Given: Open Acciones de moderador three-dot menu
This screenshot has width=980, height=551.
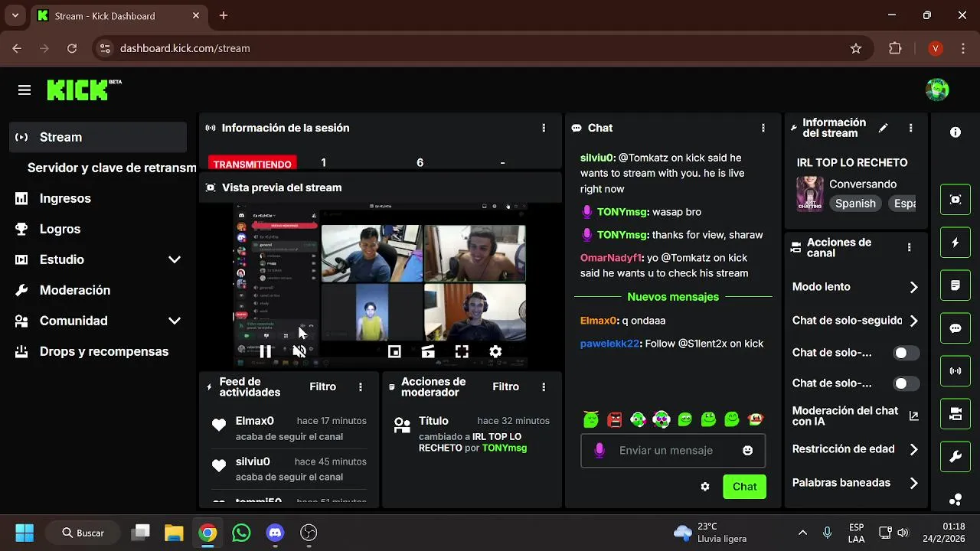Looking at the screenshot, I should [x=544, y=387].
